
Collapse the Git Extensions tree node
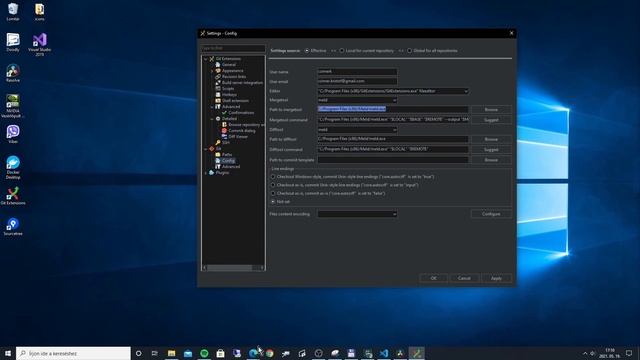click(206, 59)
